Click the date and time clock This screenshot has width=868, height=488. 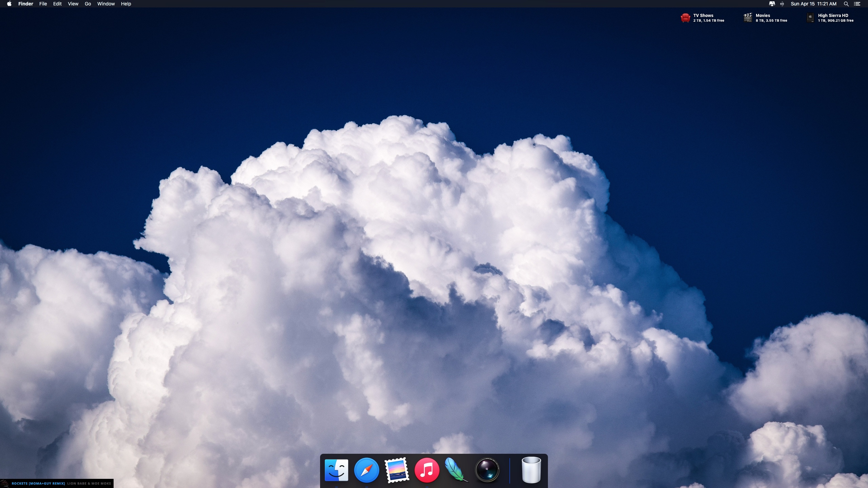point(813,4)
